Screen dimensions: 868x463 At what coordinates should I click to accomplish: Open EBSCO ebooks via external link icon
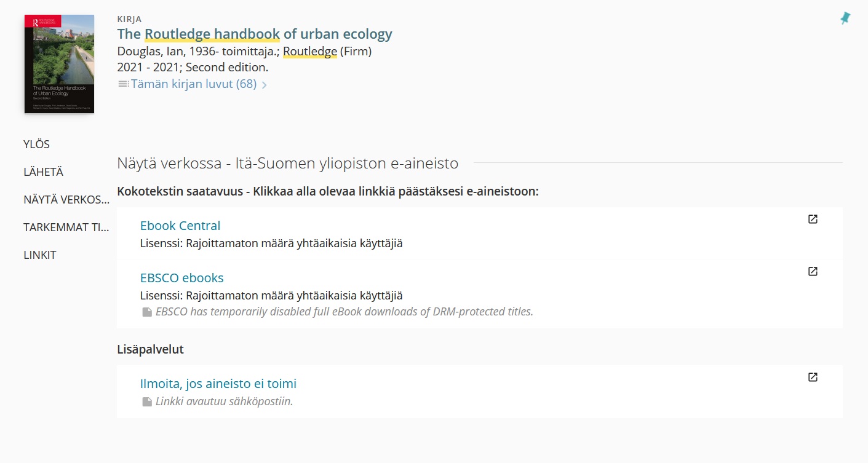tap(813, 271)
